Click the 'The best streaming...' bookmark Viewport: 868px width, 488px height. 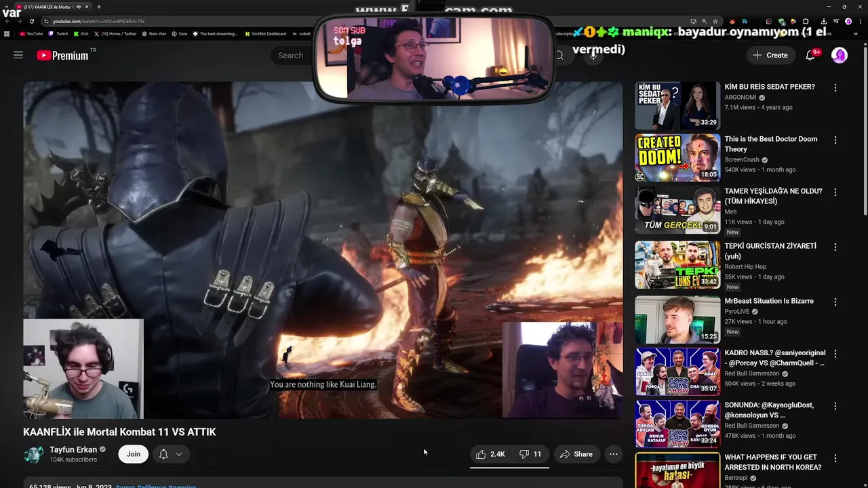(214, 34)
